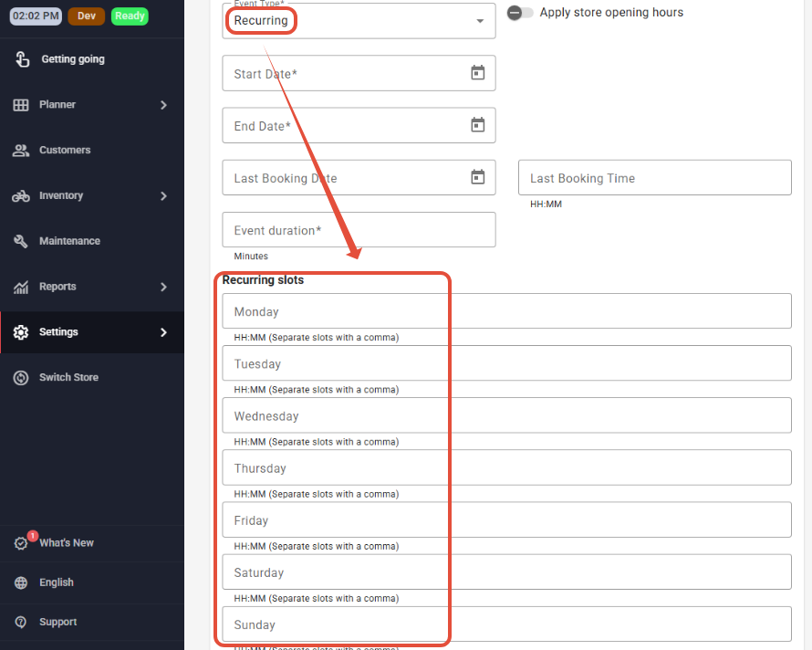Expand the Inventory submenu chevron
The height and width of the screenshot is (650, 812).
pyautogui.click(x=163, y=196)
